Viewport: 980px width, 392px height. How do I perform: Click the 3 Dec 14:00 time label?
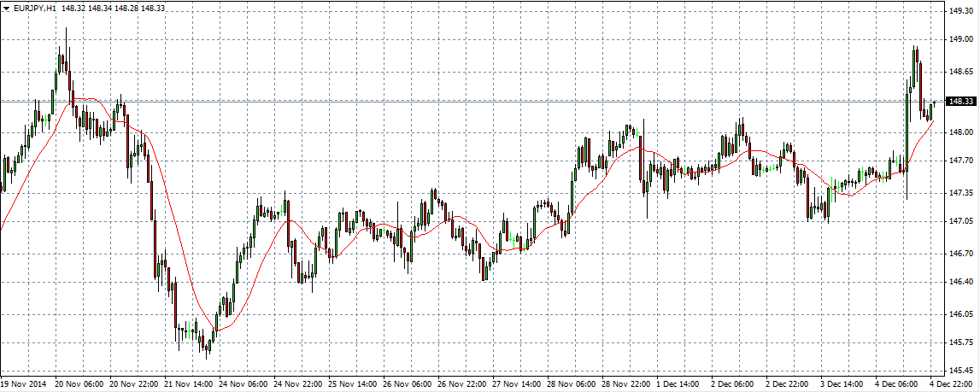click(x=842, y=383)
